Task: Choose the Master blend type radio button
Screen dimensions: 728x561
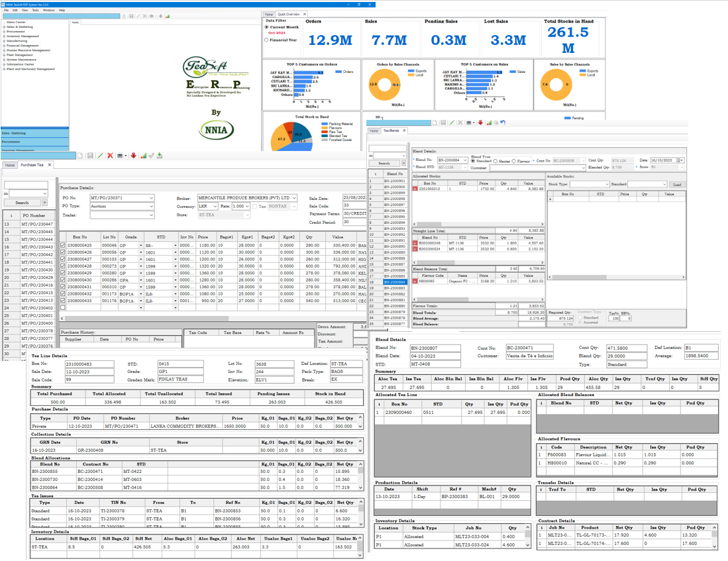Action: [496, 161]
